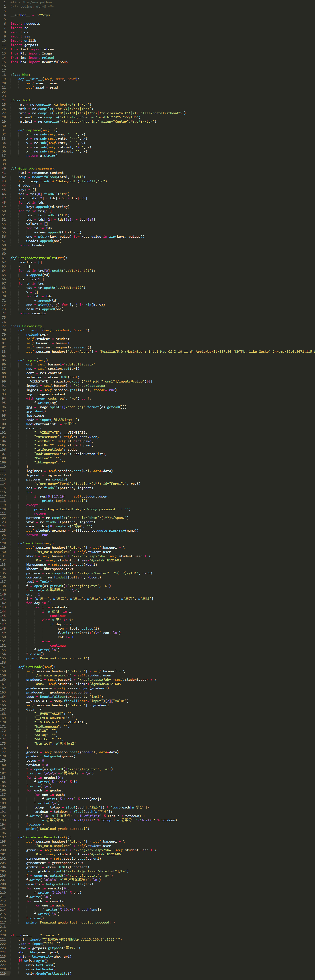This screenshot has width=315, height=980.
Task: Click 'from PIL import Image' line
Action: tap(31, 53)
